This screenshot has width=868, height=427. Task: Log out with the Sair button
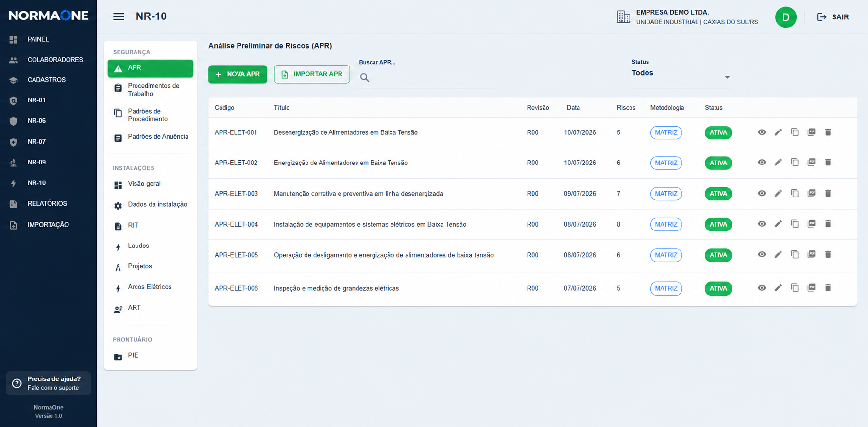coord(833,17)
